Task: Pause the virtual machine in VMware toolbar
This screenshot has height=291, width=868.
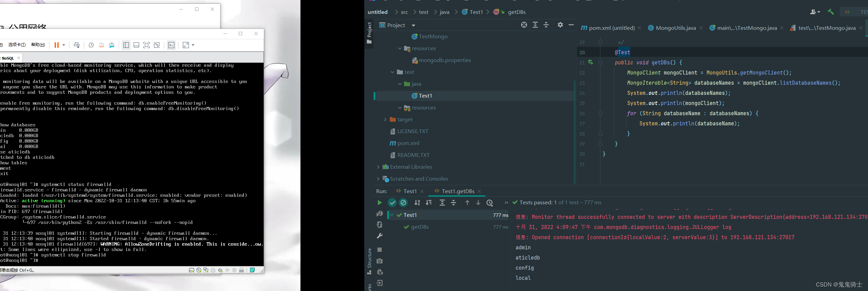Action: click(57, 45)
